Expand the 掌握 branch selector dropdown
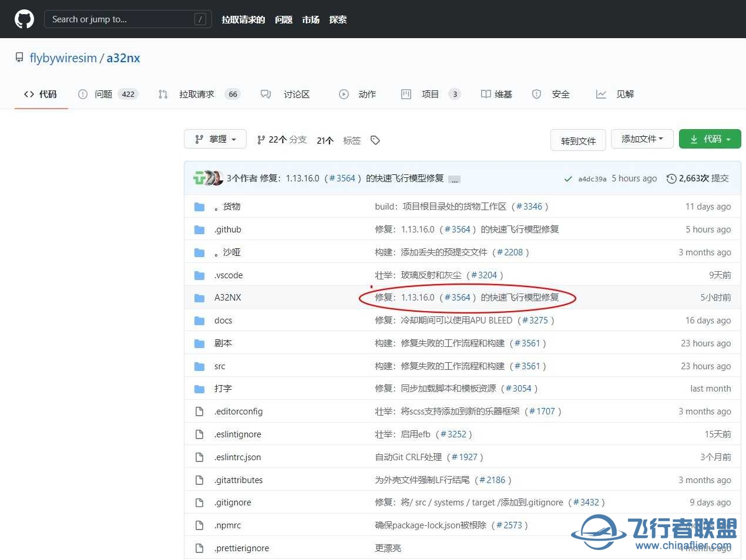Screen dimensions: 746x560 [x=215, y=139]
